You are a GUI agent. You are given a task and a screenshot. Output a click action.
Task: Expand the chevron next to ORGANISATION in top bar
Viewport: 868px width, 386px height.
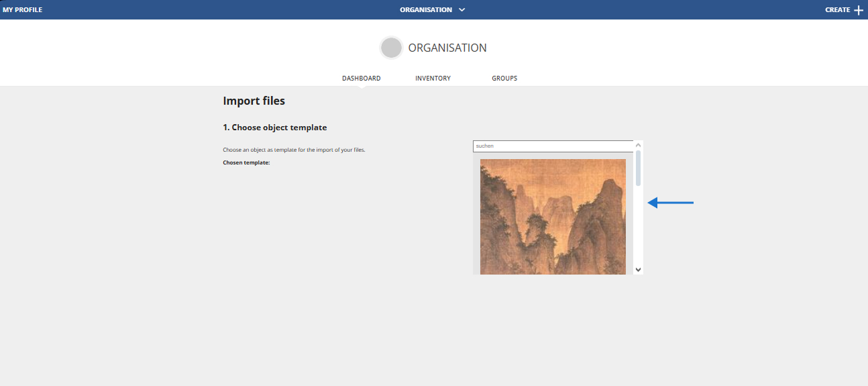tap(462, 10)
